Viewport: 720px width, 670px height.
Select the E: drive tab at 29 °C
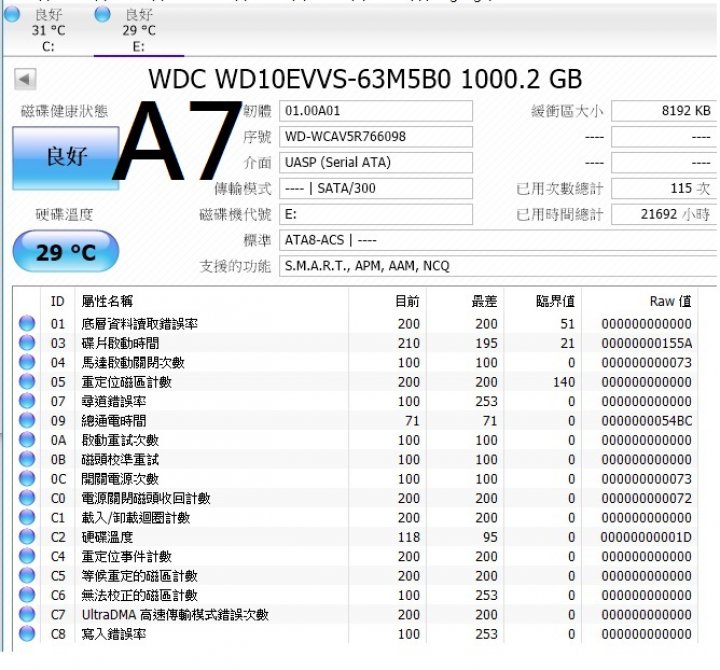[139, 30]
